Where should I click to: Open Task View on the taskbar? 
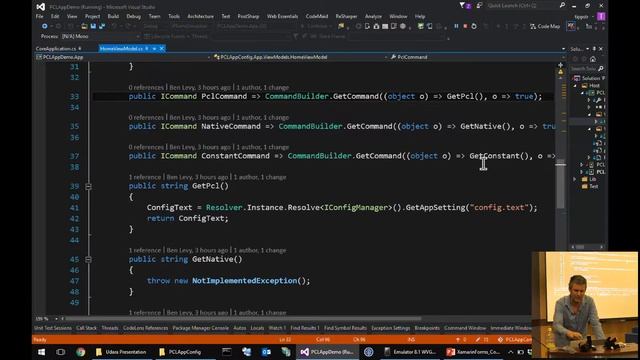pyautogui.click(x=60, y=352)
